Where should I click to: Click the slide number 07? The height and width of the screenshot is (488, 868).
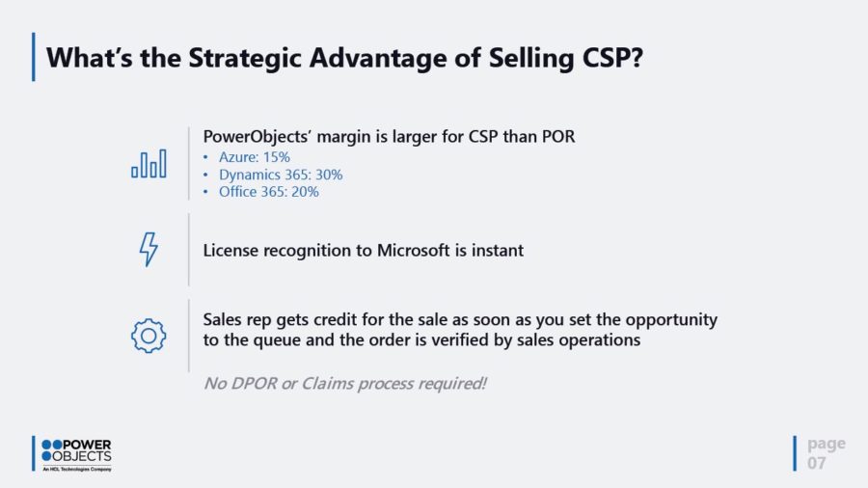pyautogui.click(x=817, y=463)
